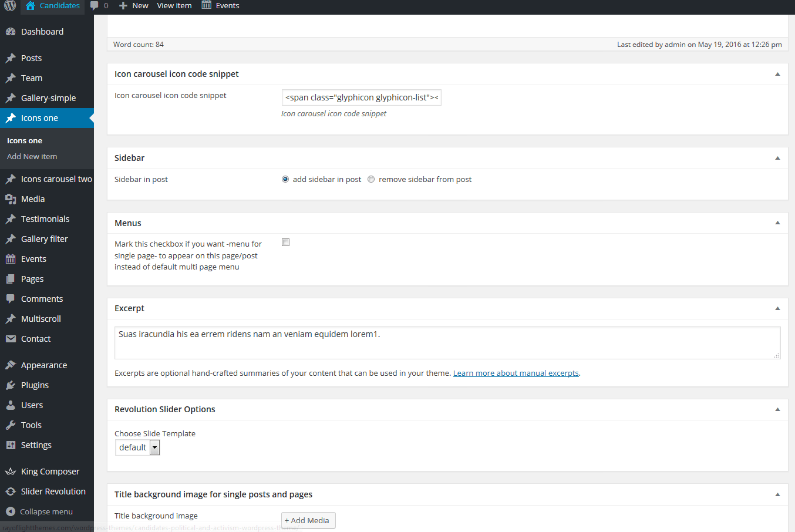
Task: Collapse the Revolution Slider Options panel
Action: pos(777,409)
